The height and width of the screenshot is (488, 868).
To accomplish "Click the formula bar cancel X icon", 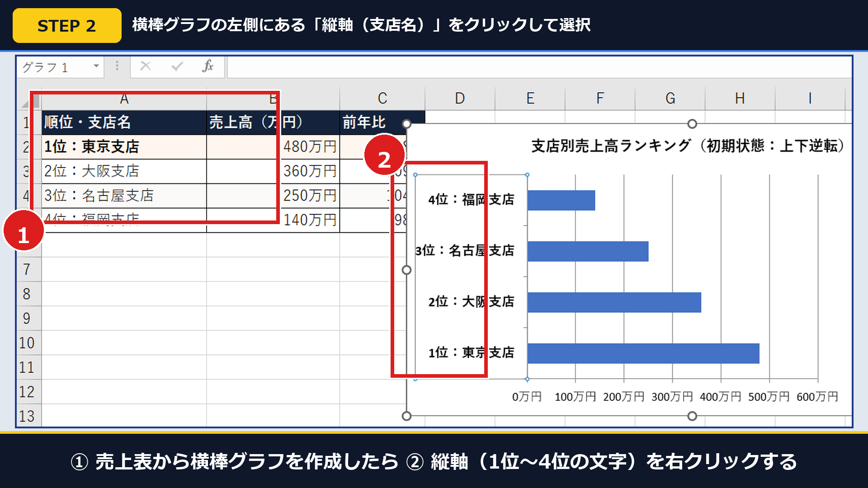I will [x=146, y=66].
